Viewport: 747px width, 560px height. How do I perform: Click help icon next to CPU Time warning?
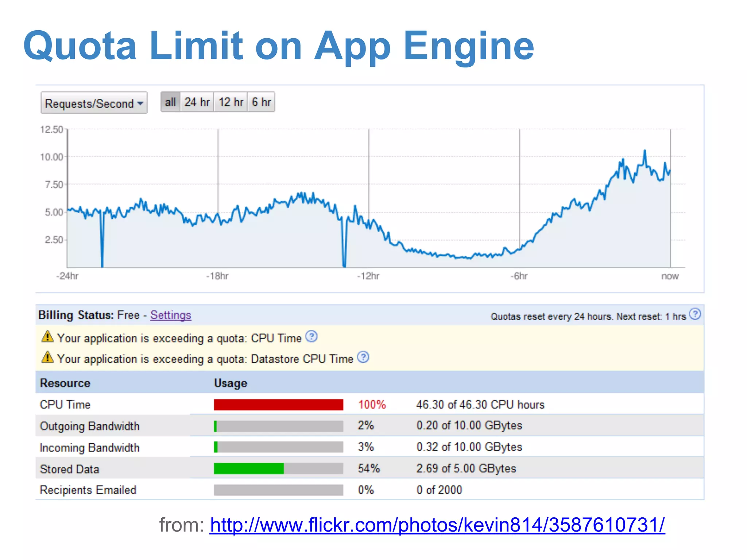pyautogui.click(x=311, y=336)
